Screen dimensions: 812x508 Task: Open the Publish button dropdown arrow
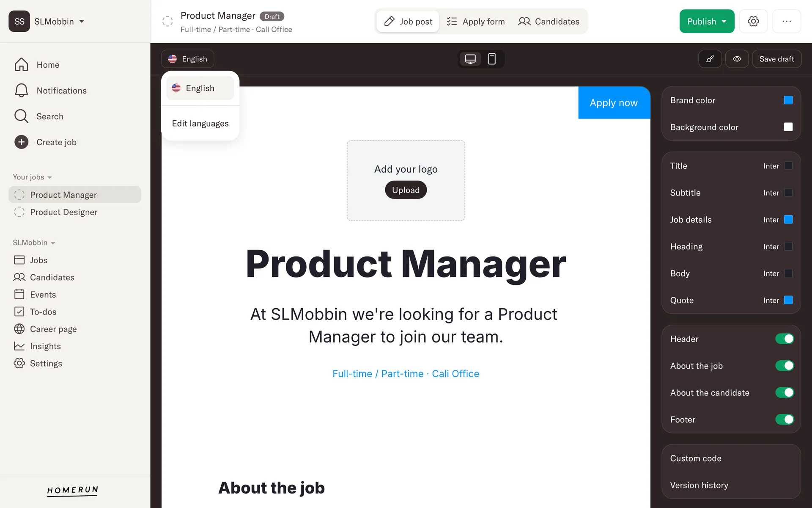tap(724, 22)
